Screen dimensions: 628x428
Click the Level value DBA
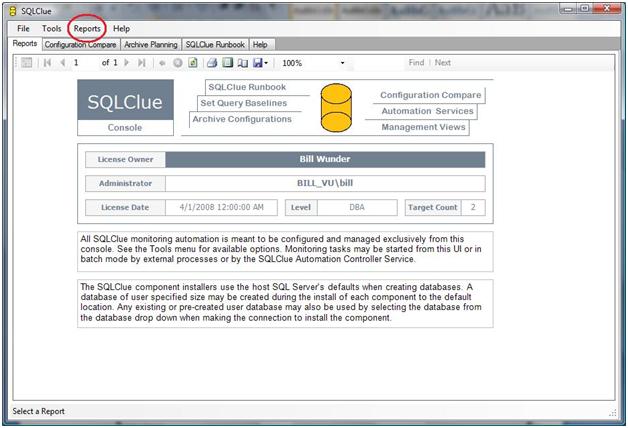(x=357, y=207)
